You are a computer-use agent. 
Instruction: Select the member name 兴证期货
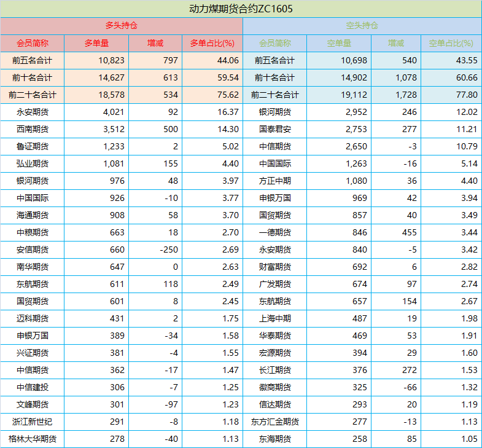coord(33,353)
